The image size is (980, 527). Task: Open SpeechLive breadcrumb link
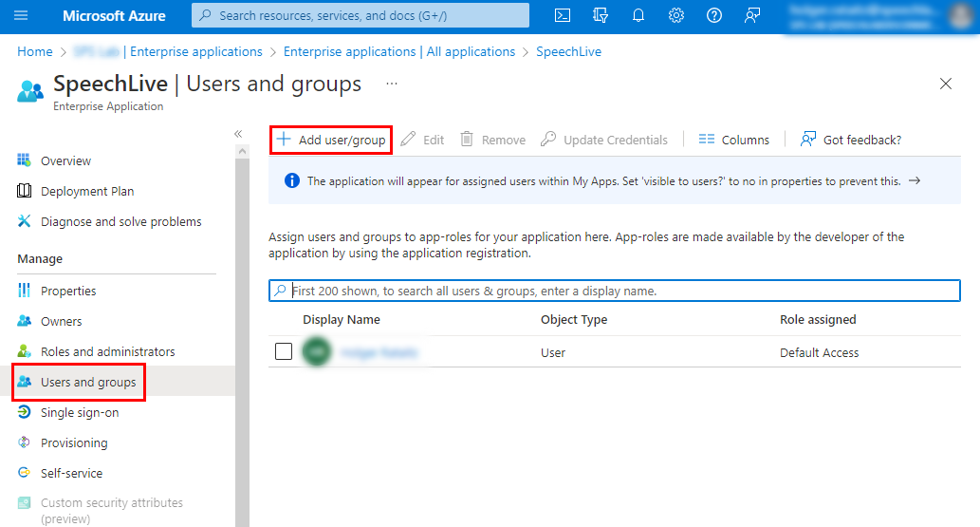[569, 51]
